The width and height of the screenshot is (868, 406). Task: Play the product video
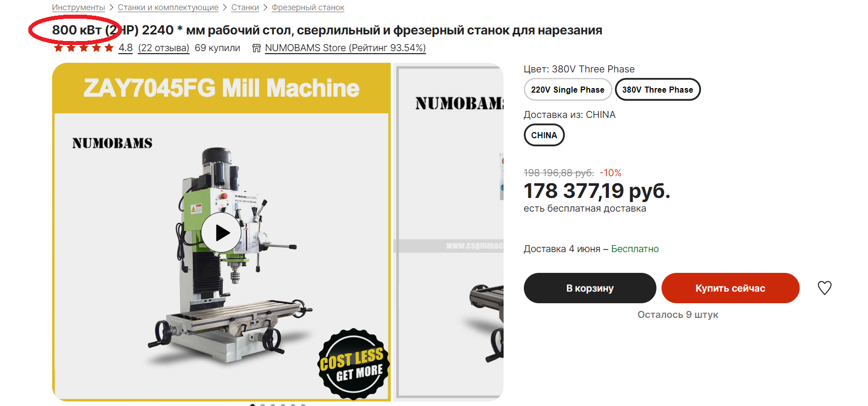[x=221, y=232]
